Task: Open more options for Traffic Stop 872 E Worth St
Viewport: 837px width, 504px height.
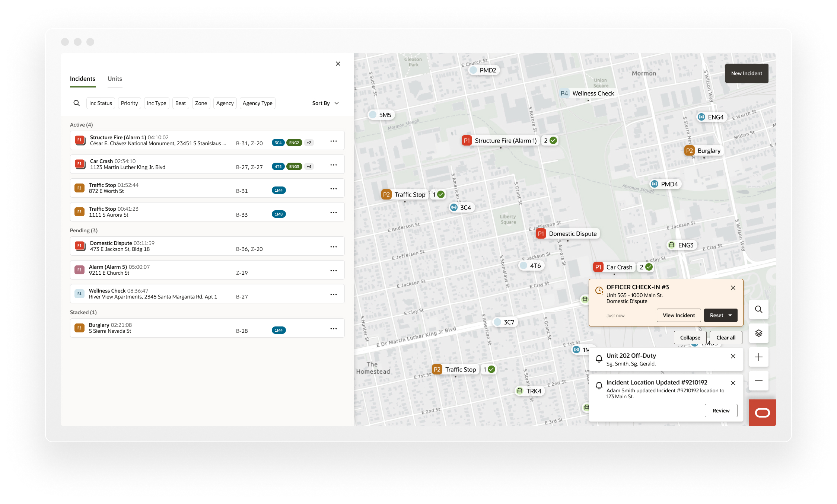Action: (x=334, y=189)
